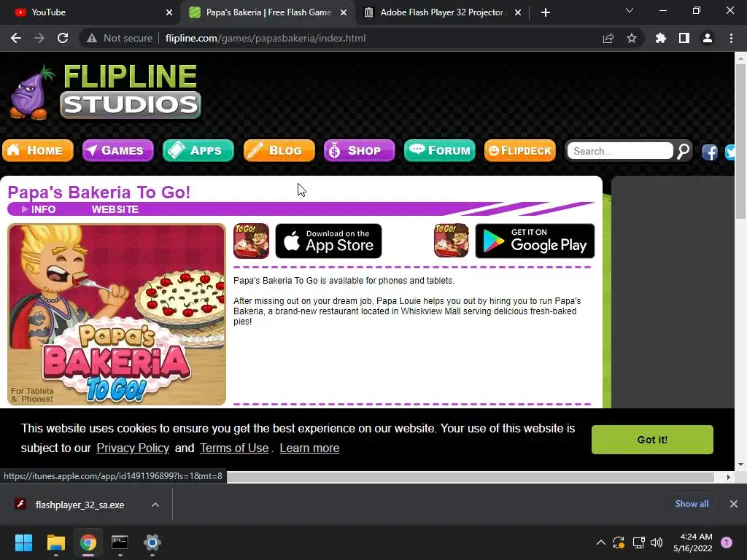747x560 pixels.
Task: Click Show all downloads
Action: (x=692, y=504)
